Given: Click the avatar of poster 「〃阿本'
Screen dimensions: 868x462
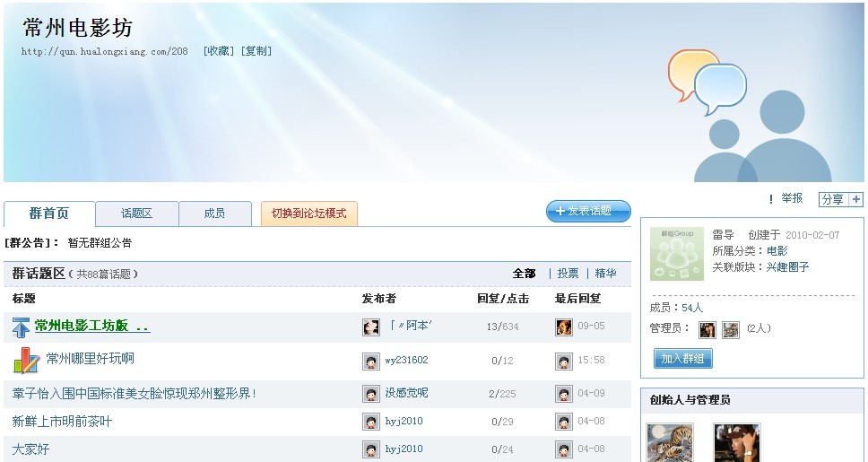Looking at the screenshot, I should coord(371,327).
